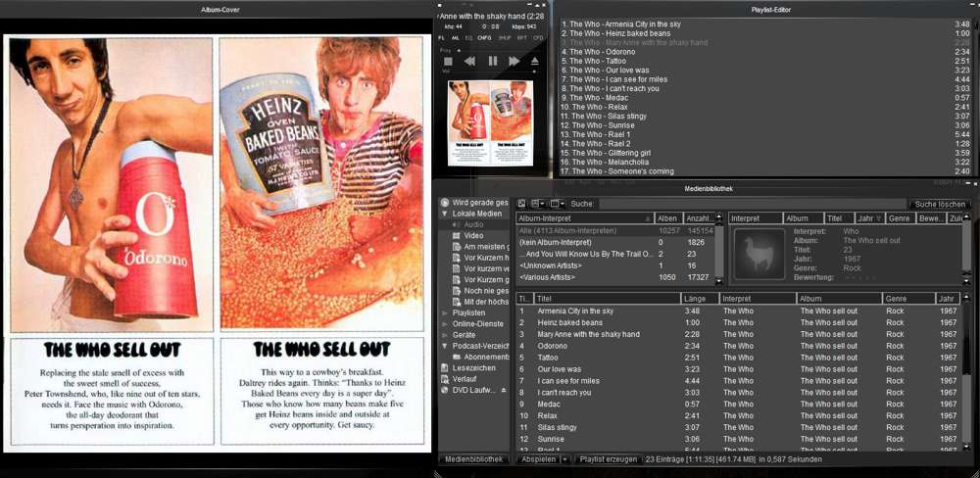980x478 pixels.
Task: Click the Suche löschen button
Action: coord(940,204)
